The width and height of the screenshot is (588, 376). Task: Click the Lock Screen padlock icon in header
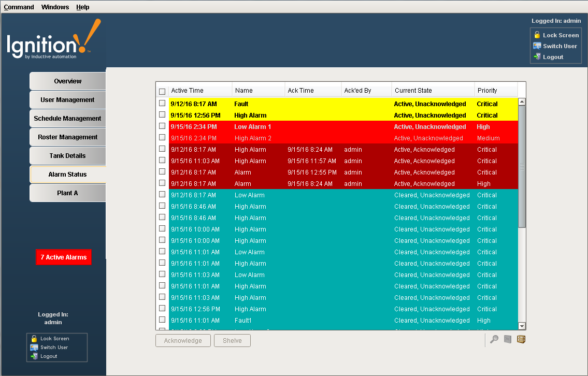pos(537,35)
